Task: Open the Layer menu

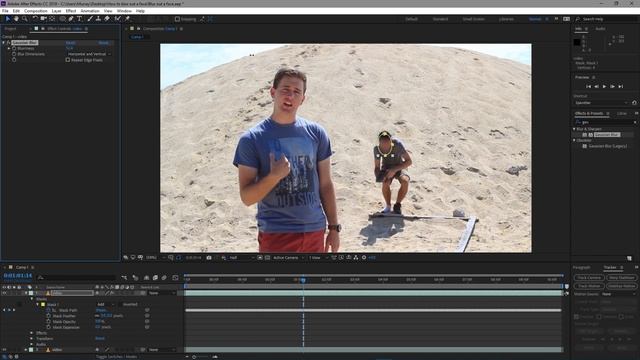Action: (x=57, y=11)
